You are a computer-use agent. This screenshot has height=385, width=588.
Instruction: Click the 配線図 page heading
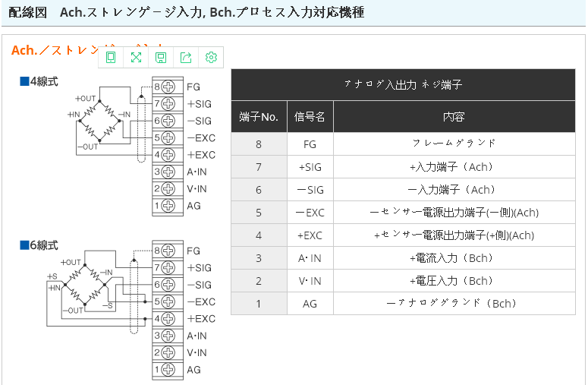point(30,13)
